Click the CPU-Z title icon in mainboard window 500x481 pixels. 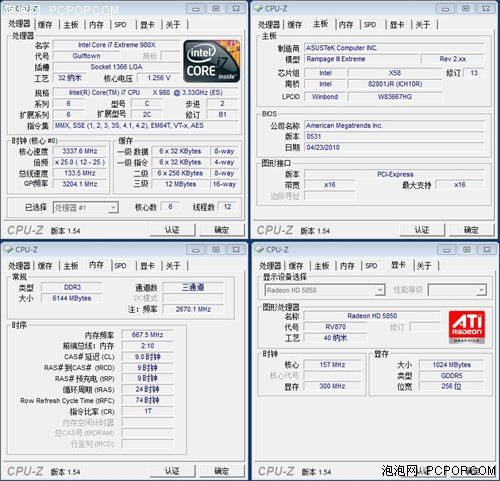tap(258, 9)
